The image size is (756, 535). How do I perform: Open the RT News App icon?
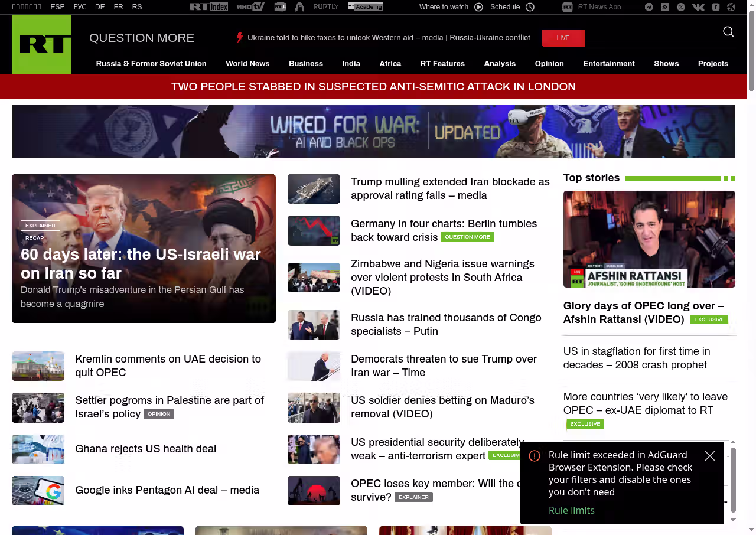568,7
